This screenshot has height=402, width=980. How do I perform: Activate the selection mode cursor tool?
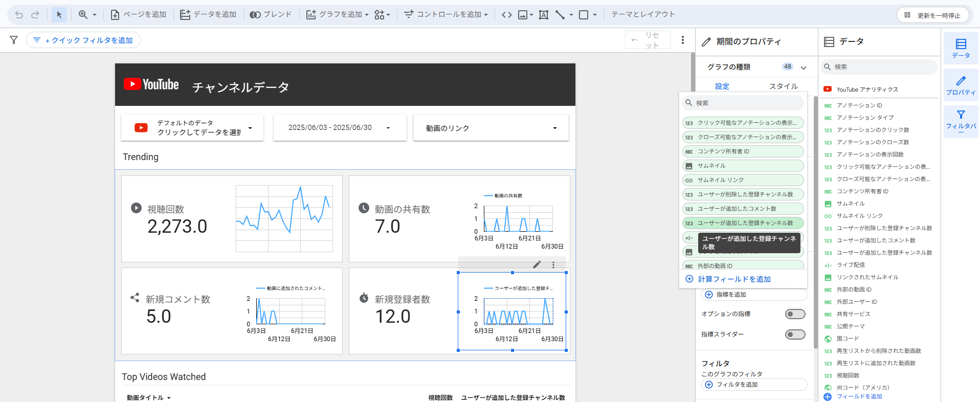(59, 15)
